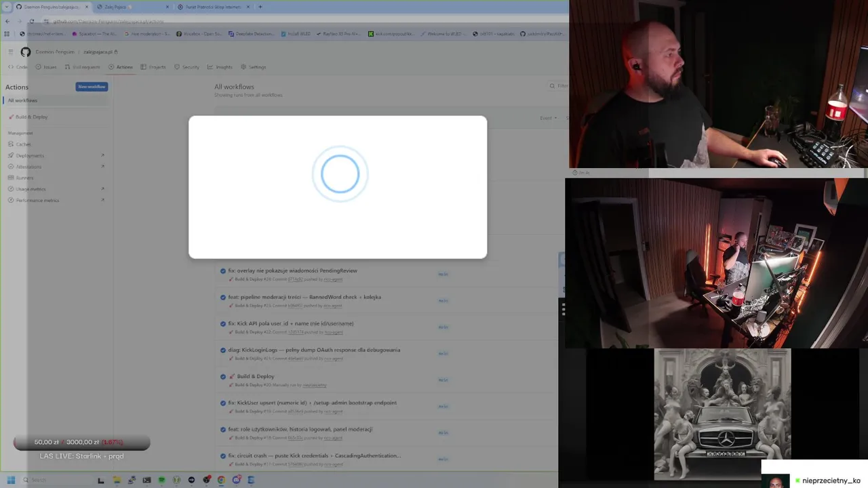
Task: Open the Kick popout bookmark
Action: pyautogui.click(x=390, y=33)
